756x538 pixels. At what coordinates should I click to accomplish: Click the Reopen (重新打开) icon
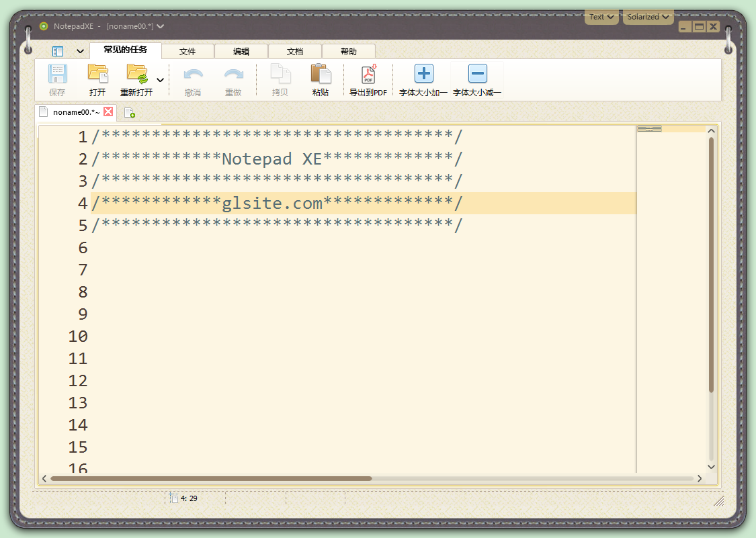pos(137,74)
